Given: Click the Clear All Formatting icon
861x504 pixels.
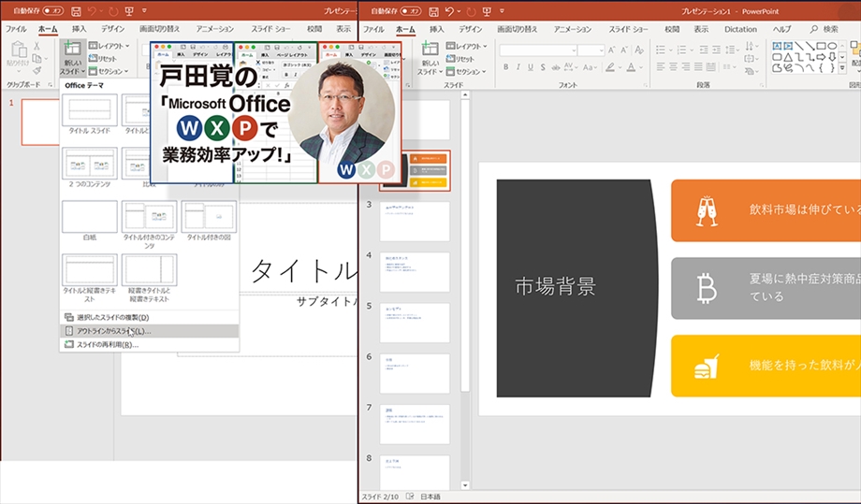Looking at the screenshot, I should point(639,50).
